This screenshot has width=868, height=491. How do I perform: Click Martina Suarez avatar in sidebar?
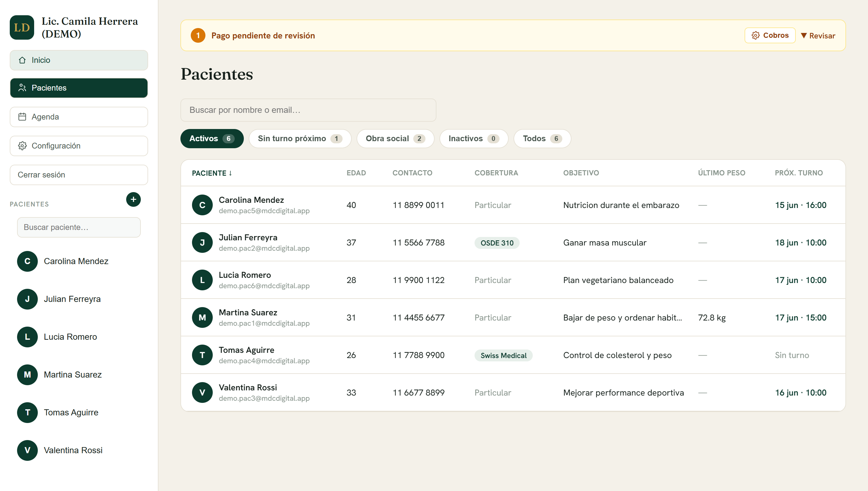tap(27, 374)
